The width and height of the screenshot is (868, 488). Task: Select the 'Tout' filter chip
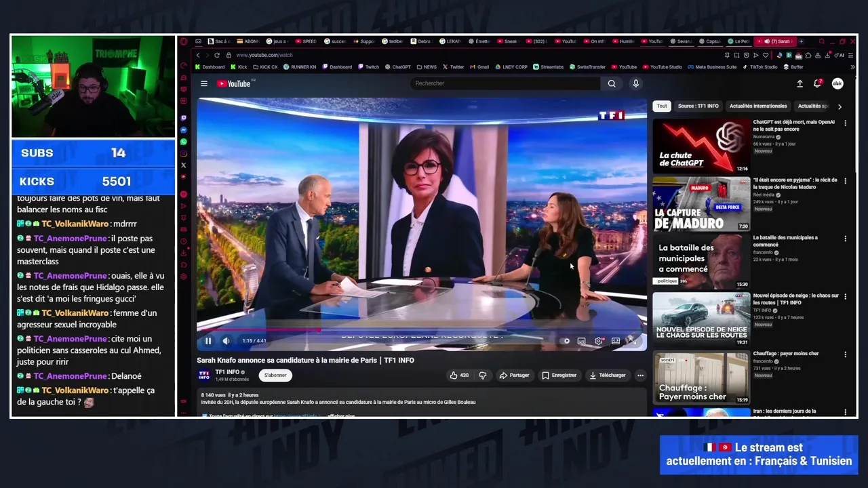pos(662,106)
